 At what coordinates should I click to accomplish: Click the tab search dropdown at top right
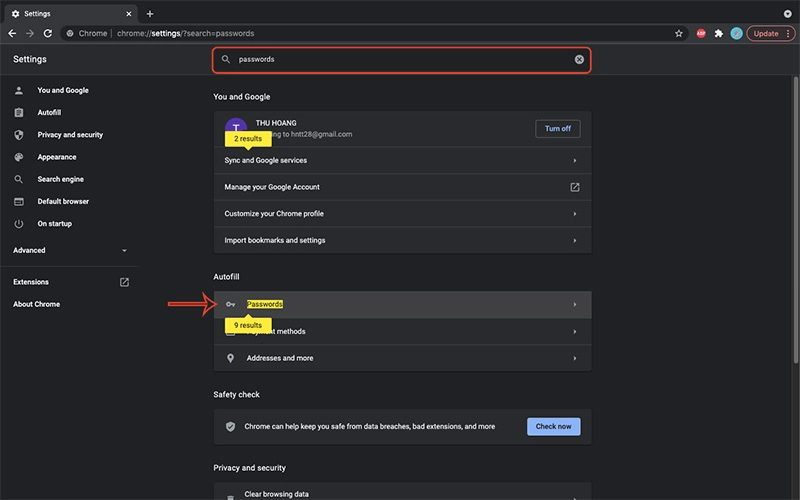[x=787, y=14]
